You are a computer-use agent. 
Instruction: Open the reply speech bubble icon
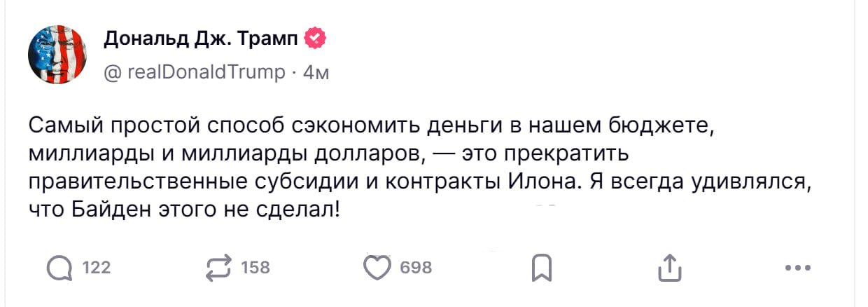(x=59, y=267)
